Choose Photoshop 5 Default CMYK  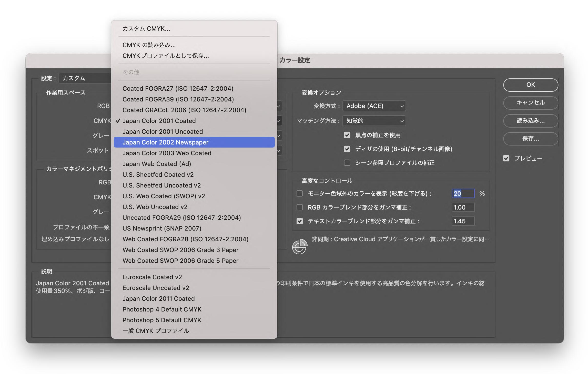coord(194,320)
